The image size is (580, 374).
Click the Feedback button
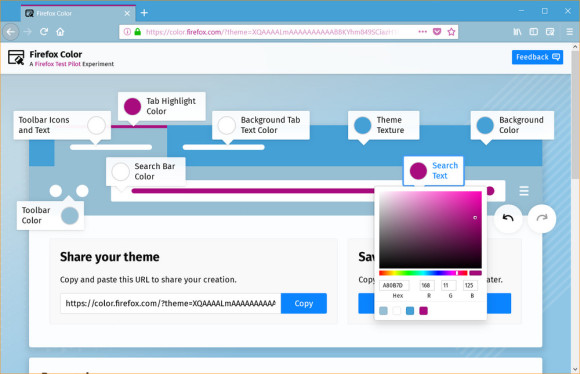(537, 57)
